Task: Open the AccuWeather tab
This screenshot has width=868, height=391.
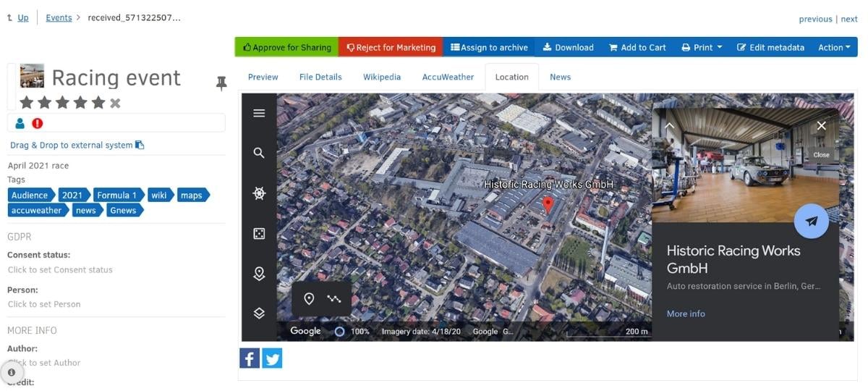Action: pos(448,77)
